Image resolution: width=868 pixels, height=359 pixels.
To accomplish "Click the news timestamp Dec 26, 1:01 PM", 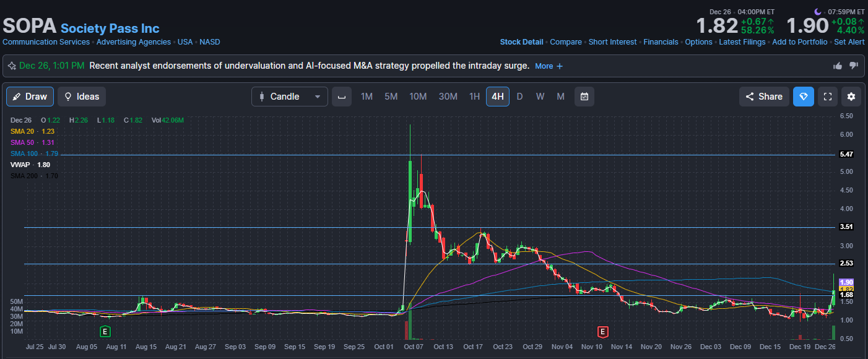I will [52, 66].
